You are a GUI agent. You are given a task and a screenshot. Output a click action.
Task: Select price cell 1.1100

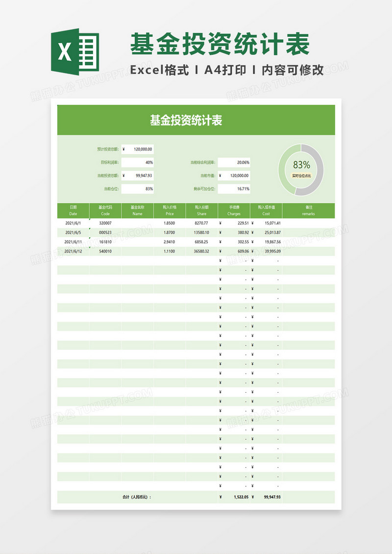tap(170, 251)
